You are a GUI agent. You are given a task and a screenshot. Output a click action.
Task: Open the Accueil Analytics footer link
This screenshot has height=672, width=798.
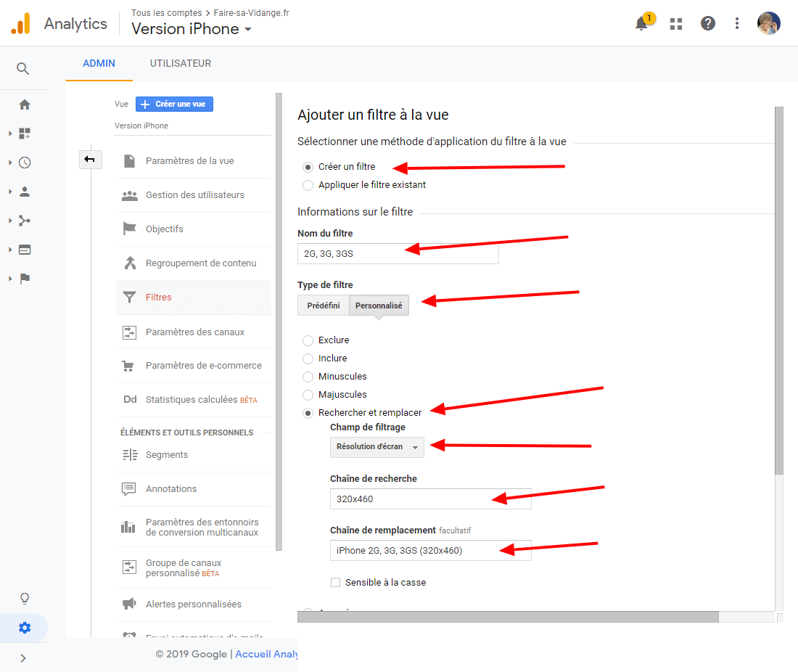click(266, 654)
